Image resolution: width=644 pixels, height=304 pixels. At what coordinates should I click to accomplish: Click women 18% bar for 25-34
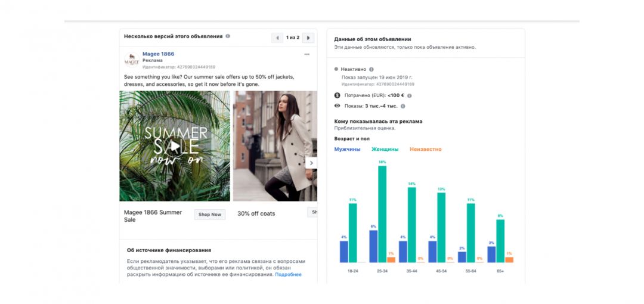[382, 214]
